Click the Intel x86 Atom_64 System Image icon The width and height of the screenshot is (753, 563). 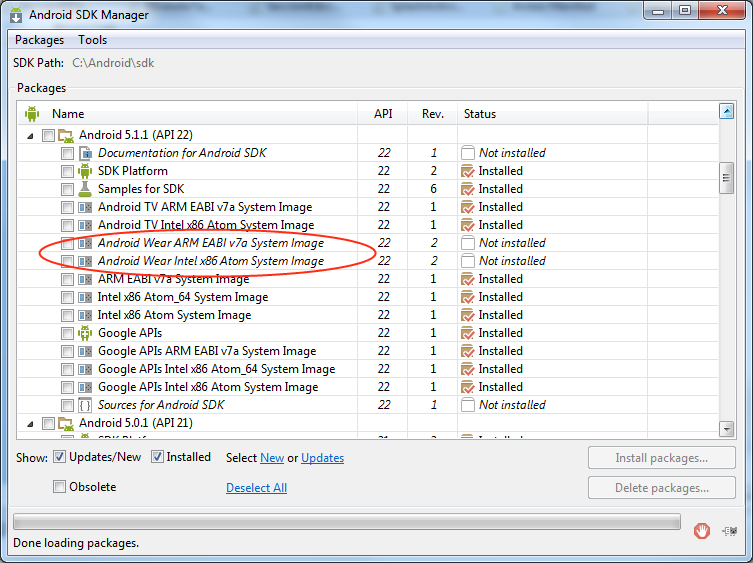(x=85, y=297)
